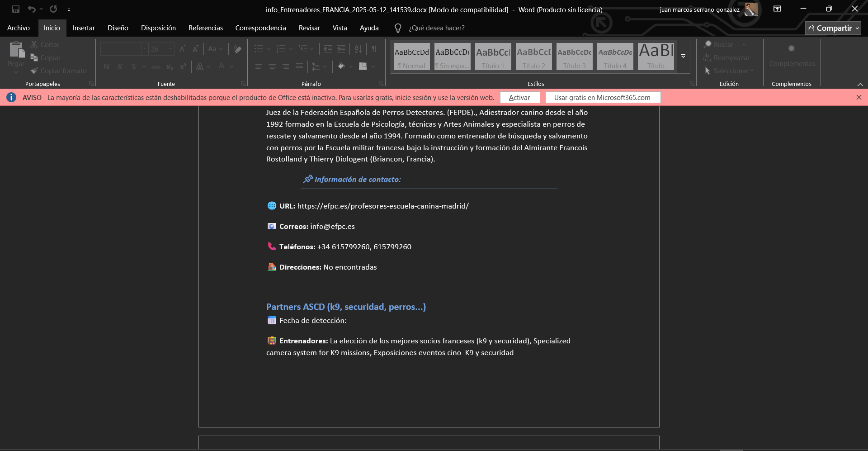Screen dimensions: 868x451
Task: Click the numbered list icon
Action: pos(281,49)
